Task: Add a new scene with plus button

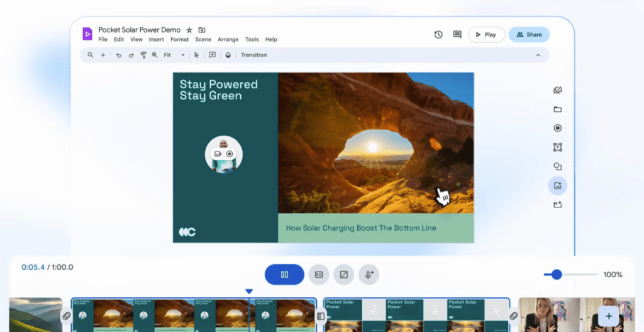Action: coord(609,316)
